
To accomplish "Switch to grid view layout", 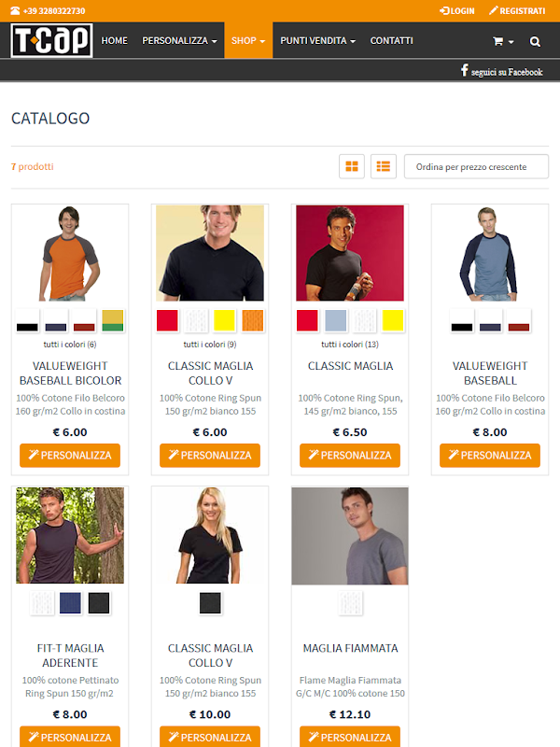I will click(x=352, y=166).
